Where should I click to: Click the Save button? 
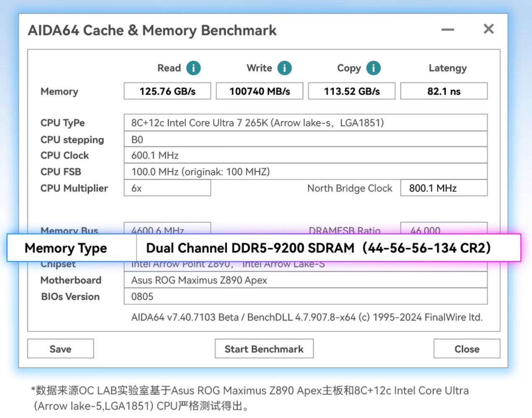click(60, 349)
